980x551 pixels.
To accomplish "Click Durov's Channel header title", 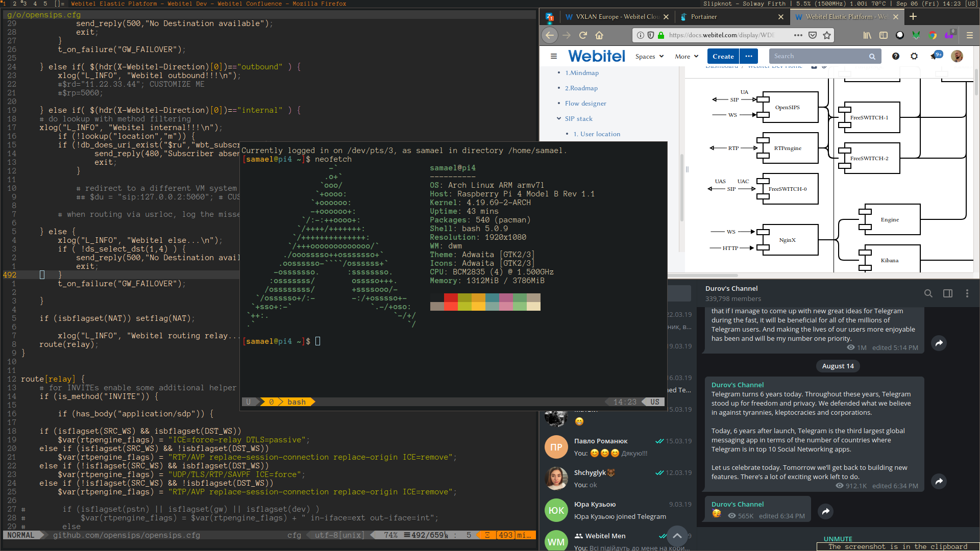I will point(731,289).
